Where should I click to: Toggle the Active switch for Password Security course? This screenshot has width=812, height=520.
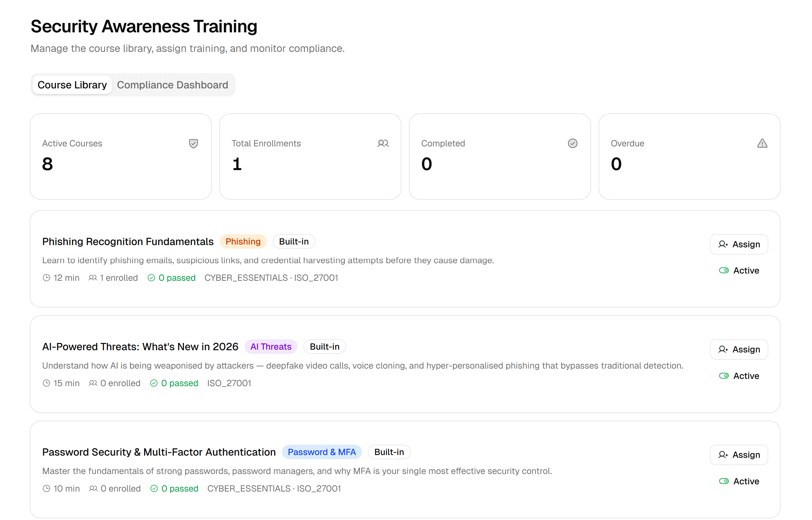(724, 481)
